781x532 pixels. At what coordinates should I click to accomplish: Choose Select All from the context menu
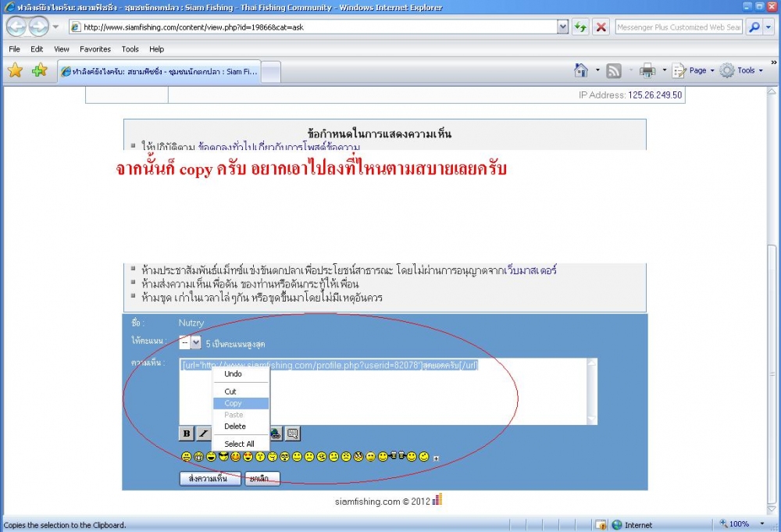click(x=239, y=444)
